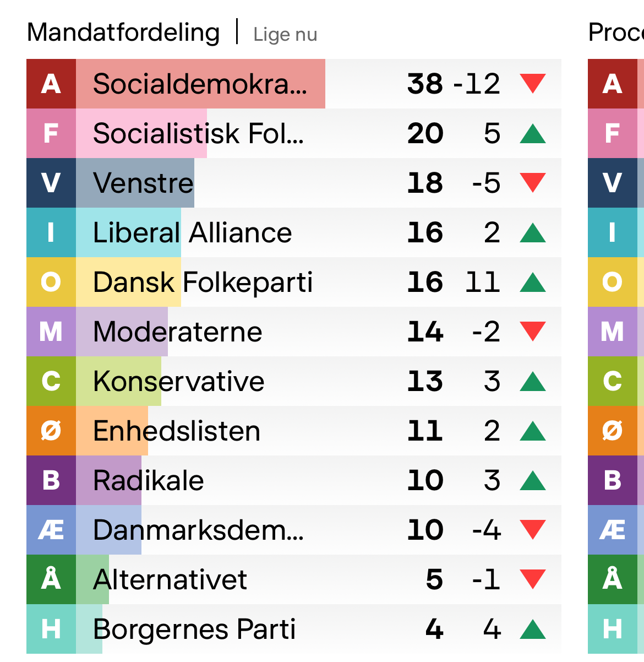Click the red down arrow for Socialdemokratiet
This screenshot has width=644, height=662.
coord(532,84)
